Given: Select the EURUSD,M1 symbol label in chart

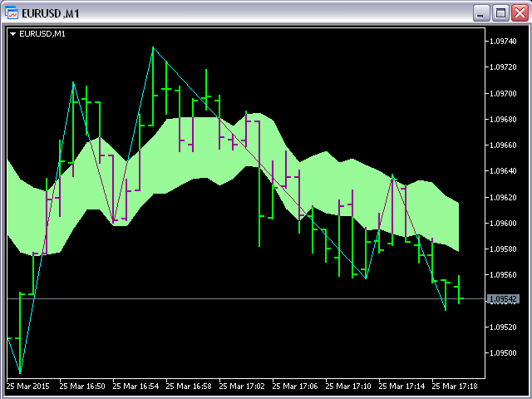Looking at the screenshot, I should 42,34.
